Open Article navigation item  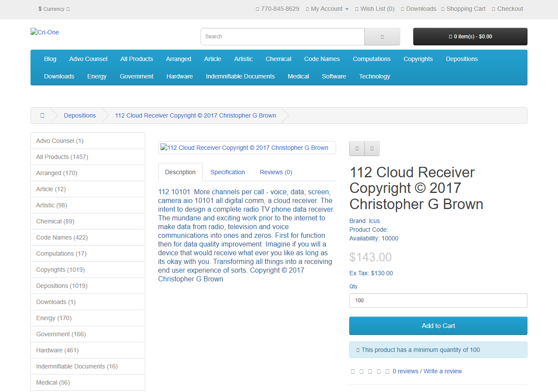(213, 59)
